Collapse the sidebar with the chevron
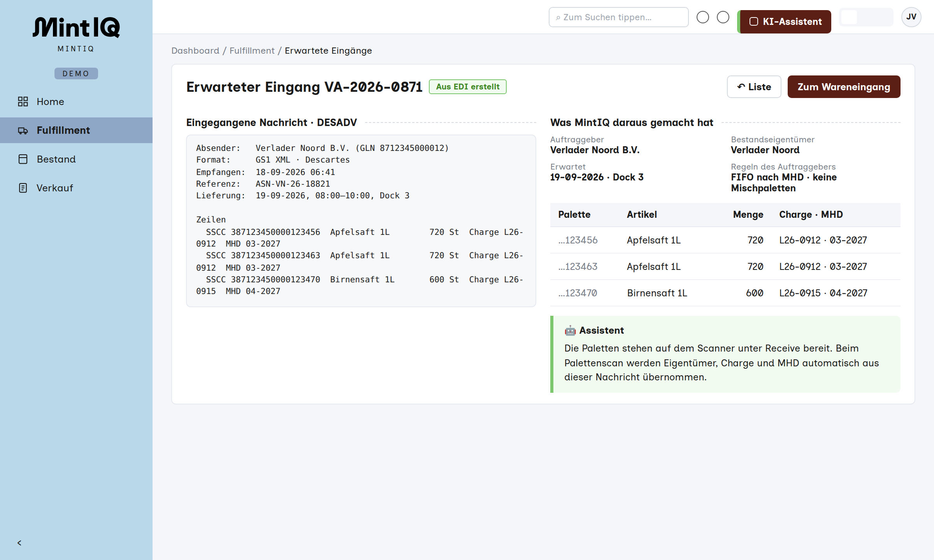 (19, 543)
